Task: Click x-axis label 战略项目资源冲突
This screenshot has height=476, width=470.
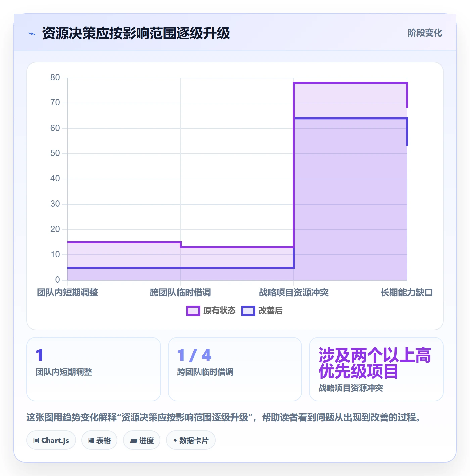Action: coord(294,293)
